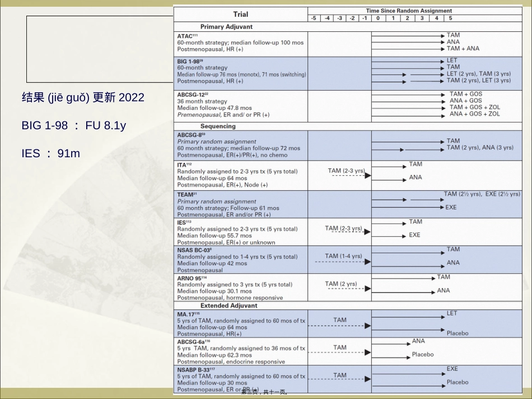The height and width of the screenshot is (399, 532).
Task: Click 'Median follow-up 30.1 mos' text
Action: tap(214, 291)
